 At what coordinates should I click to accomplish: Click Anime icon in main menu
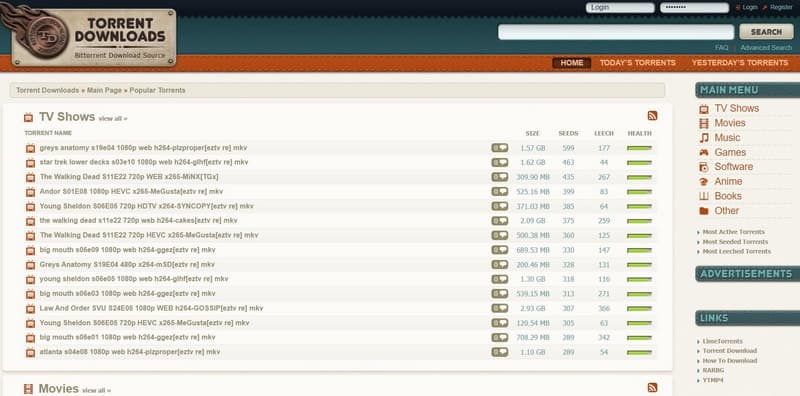tap(704, 182)
